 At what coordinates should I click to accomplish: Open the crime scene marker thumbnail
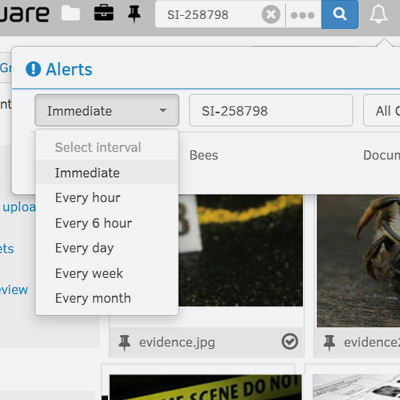click(241, 250)
